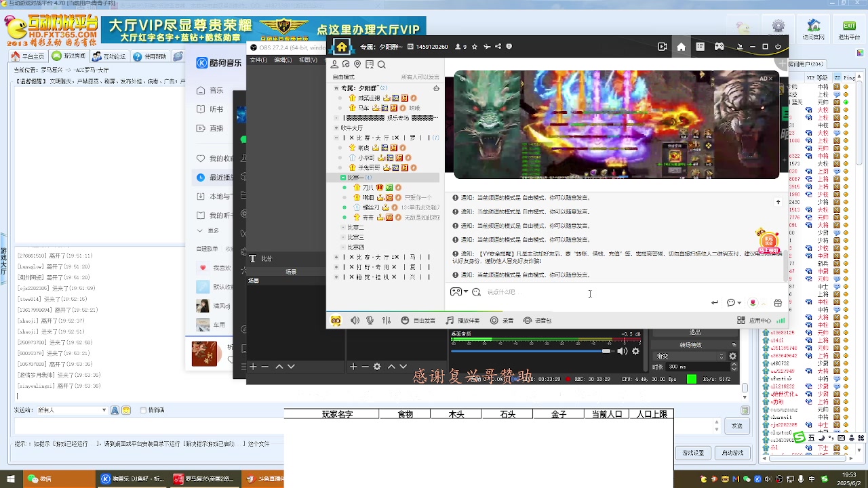Collapse the 比赛一 sub-channel
The width and height of the screenshot is (868, 488).
point(343,178)
